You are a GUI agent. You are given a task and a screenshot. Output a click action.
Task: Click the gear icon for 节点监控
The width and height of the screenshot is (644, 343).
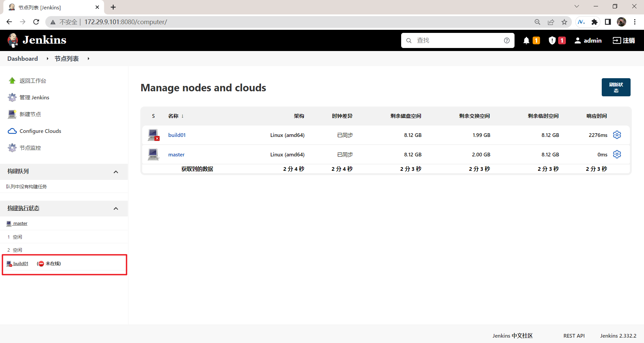[x=12, y=148]
